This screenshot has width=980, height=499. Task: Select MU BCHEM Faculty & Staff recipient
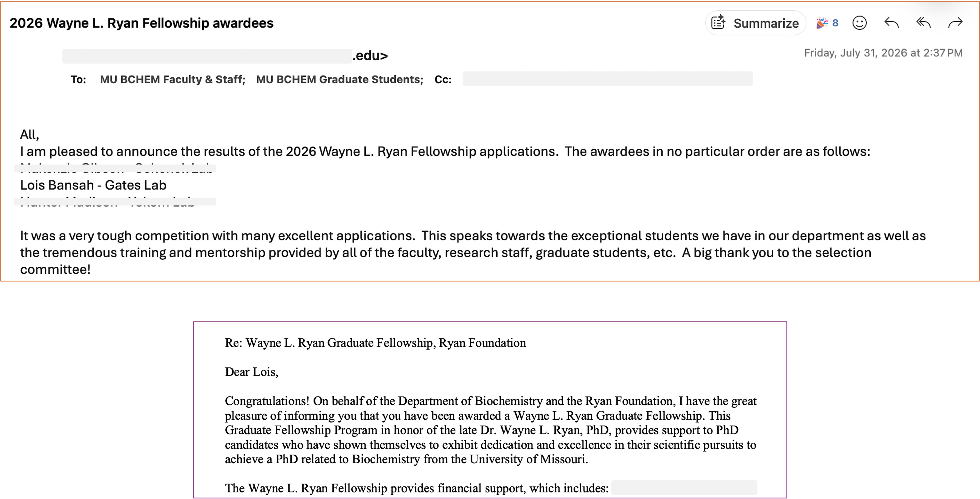(x=173, y=79)
